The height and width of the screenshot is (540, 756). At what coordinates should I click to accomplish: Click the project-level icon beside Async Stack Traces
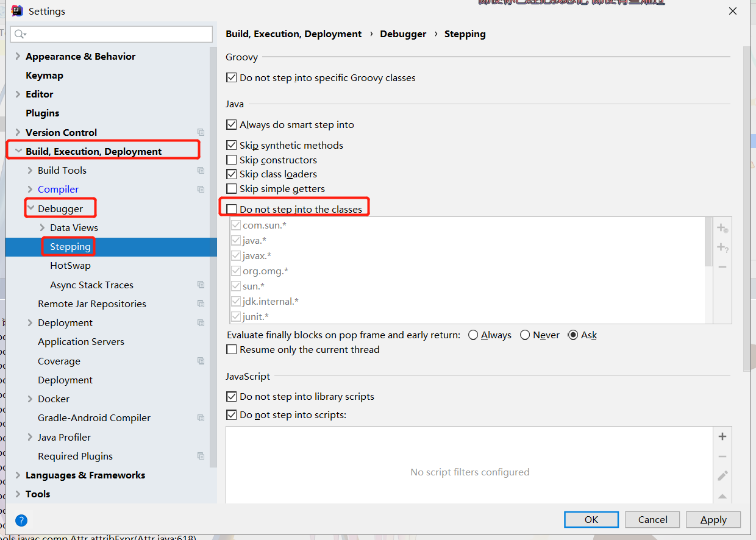point(201,285)
